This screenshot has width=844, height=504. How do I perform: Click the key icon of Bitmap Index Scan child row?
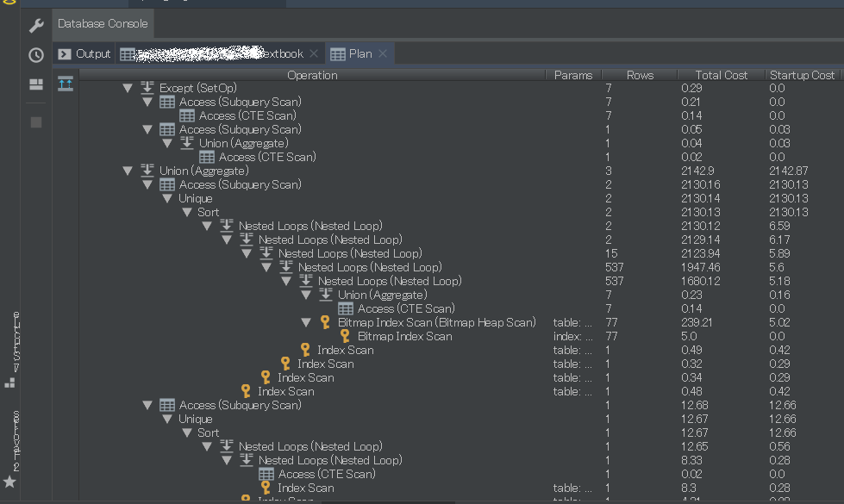click(x=345, y=336)
